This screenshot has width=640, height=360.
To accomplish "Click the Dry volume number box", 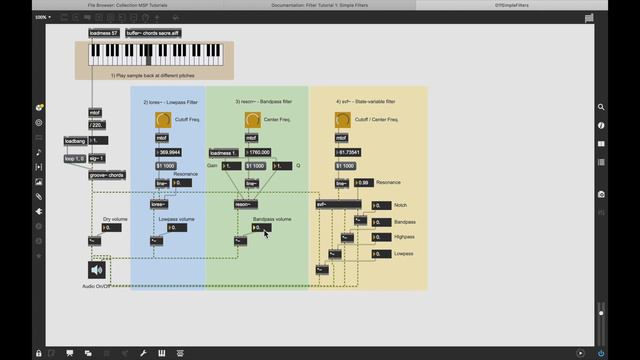I will (111, 228).
